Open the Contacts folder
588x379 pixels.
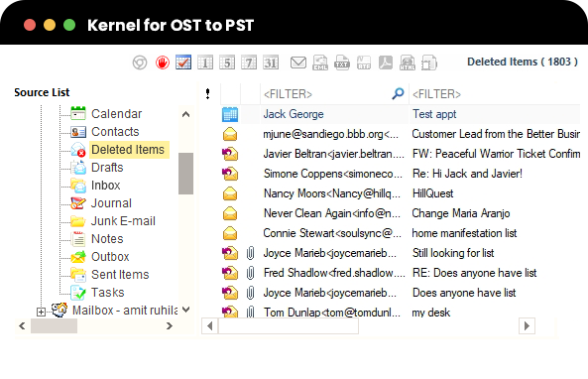pos(115,132)
